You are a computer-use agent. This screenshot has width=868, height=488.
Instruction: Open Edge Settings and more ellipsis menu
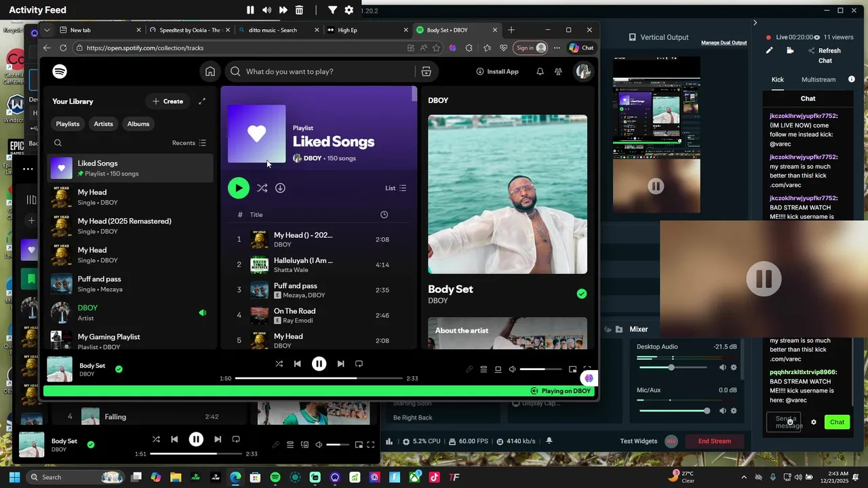(x=557, y=48)
